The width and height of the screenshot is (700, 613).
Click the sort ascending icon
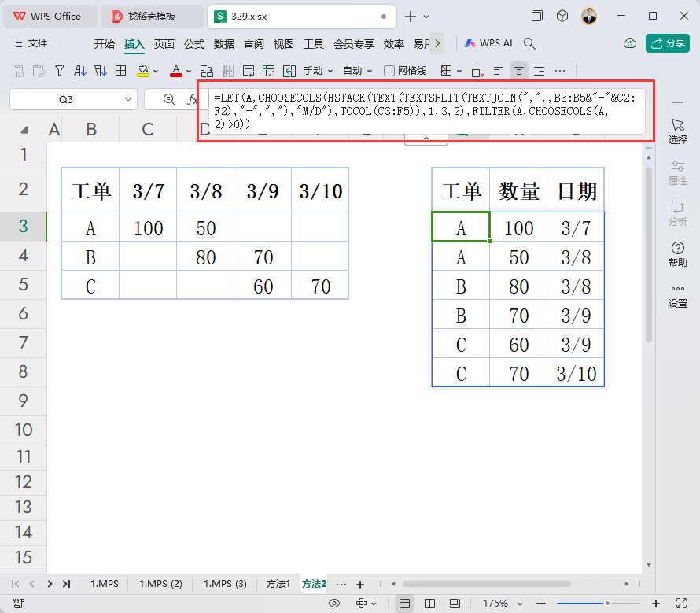(x=80, y=71)
